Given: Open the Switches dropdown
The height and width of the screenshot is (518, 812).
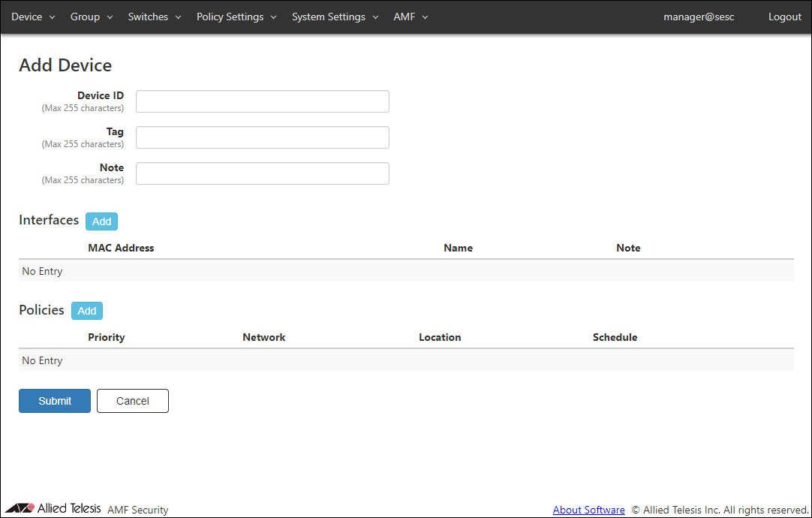Looking at the screenshot, I should coord(155,17).
